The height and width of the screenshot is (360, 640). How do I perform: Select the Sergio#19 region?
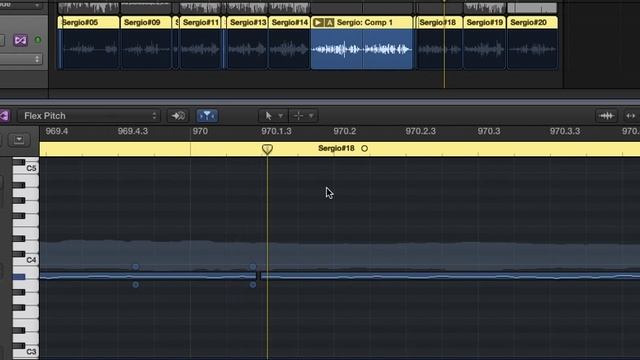484,42
